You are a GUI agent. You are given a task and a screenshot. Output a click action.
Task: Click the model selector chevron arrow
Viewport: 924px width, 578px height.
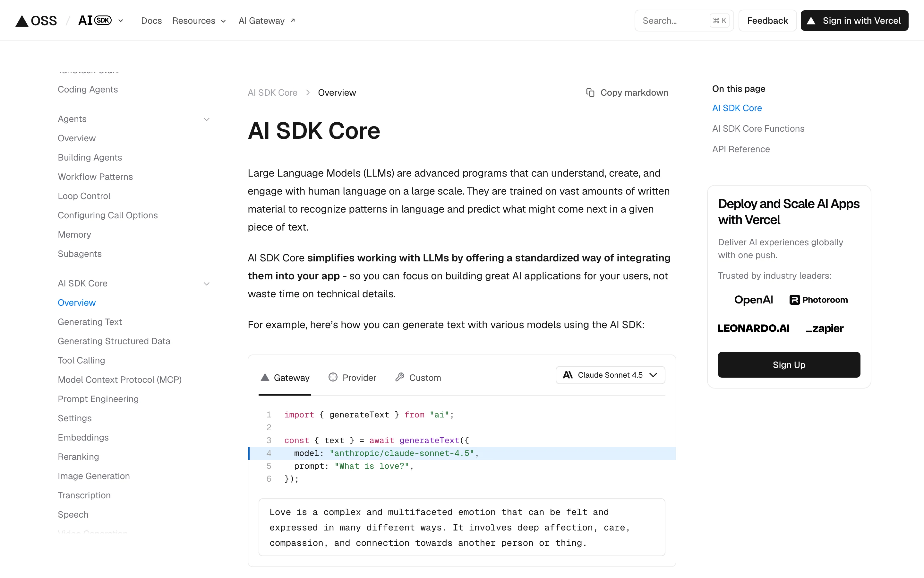pos(653,375)
